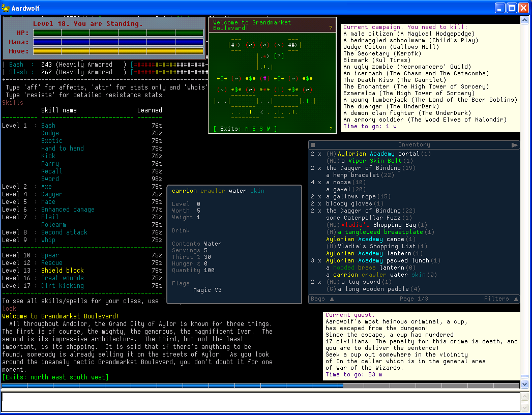Click the yellow Move bar
532x415 pixels.
coord(118,51)
